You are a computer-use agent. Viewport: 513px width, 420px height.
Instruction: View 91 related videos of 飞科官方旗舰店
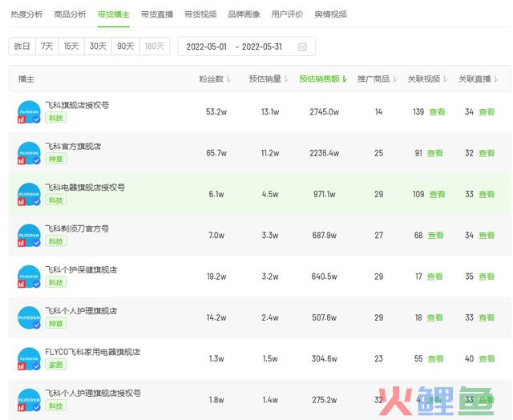coord(435,153)
